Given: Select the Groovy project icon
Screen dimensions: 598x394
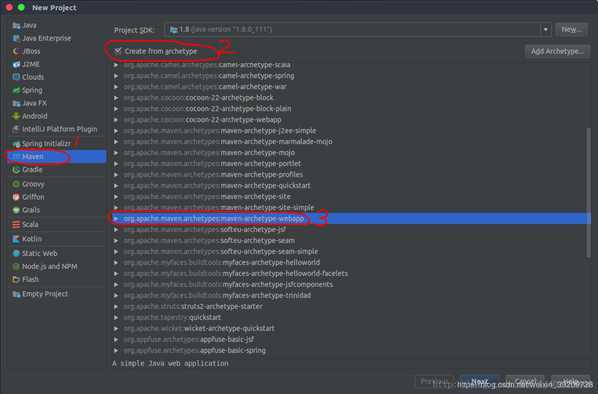Looking at the screenshot, I should tap(16, 184).
